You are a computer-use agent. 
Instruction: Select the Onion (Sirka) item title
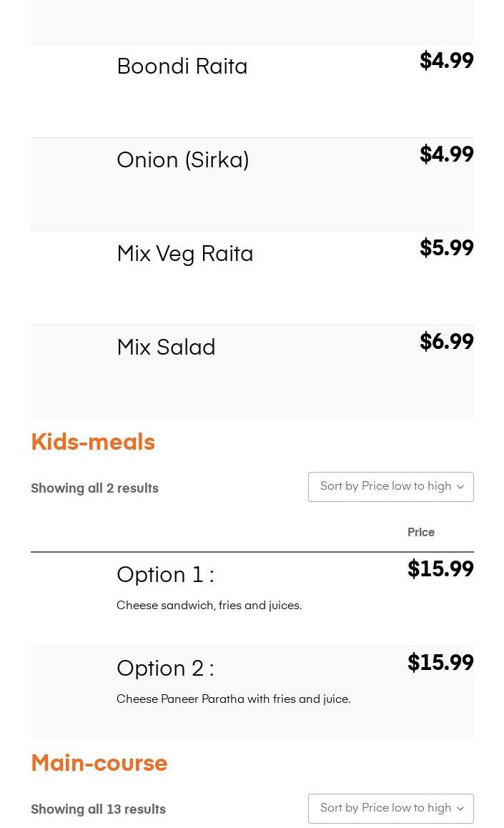point(182,160)
